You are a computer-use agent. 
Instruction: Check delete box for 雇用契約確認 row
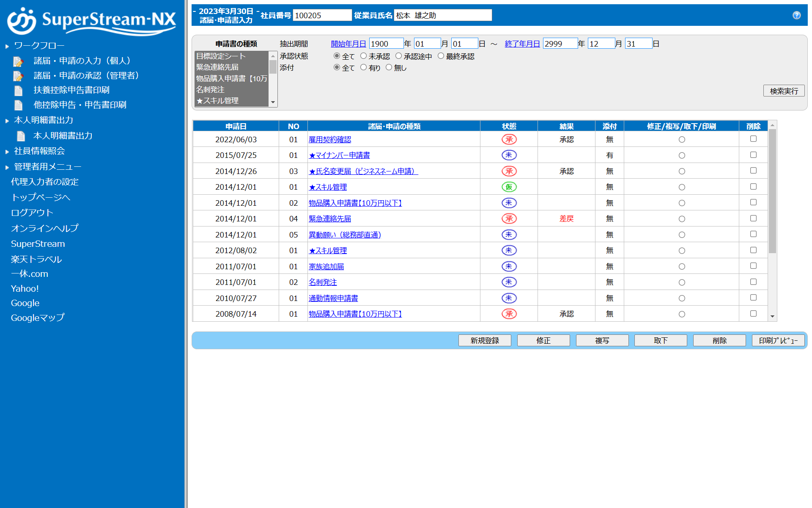pos(753,139)
